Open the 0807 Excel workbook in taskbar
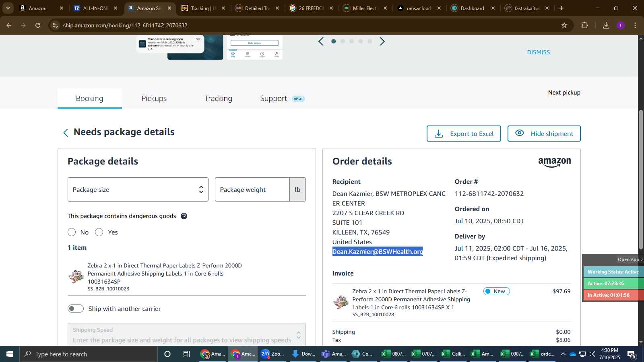Viewport: 644px width, 362px height. click(394, 354)
